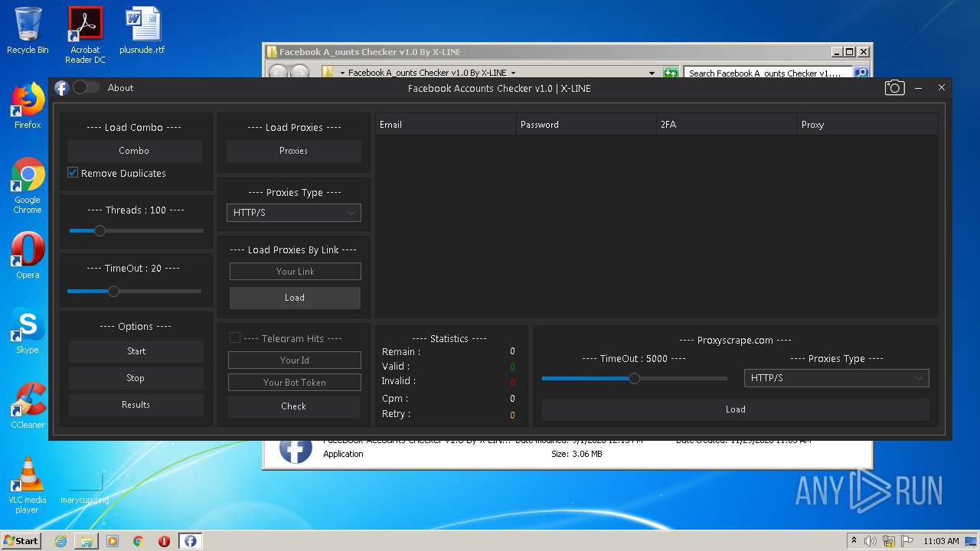Click the Telegram Check button
Image resolution: width=980 pixels, height=551 pixels.
(x=294, y=406)
